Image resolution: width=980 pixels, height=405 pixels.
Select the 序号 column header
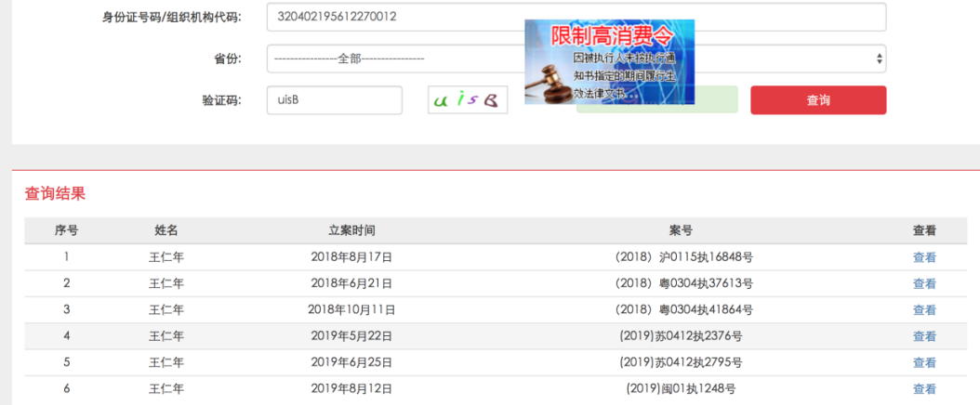coord(66,230)
